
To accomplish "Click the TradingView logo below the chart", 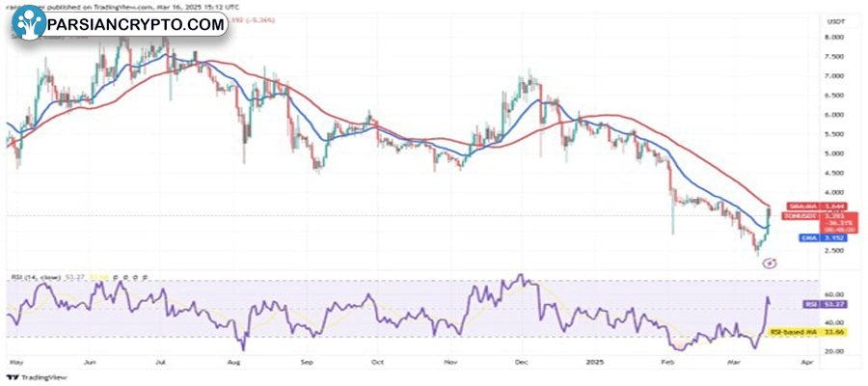I will pos(38,377).
